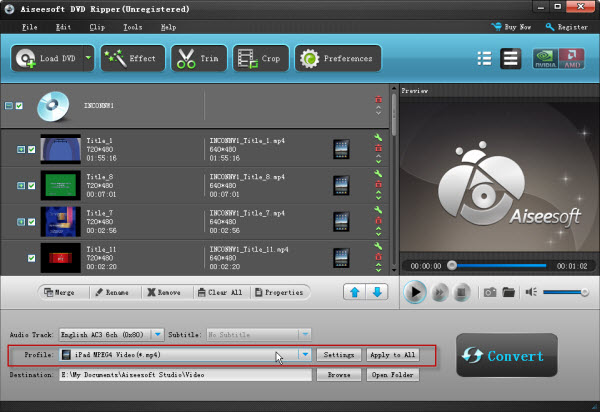Expand the Title_1 row
The image size is (600, 412).
21,149
